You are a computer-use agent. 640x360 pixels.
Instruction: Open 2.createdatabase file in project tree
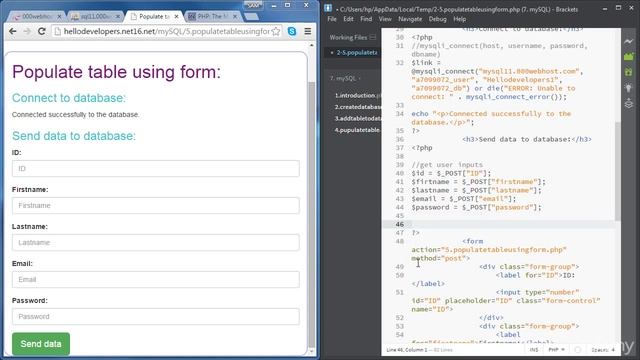click(357, 107)
